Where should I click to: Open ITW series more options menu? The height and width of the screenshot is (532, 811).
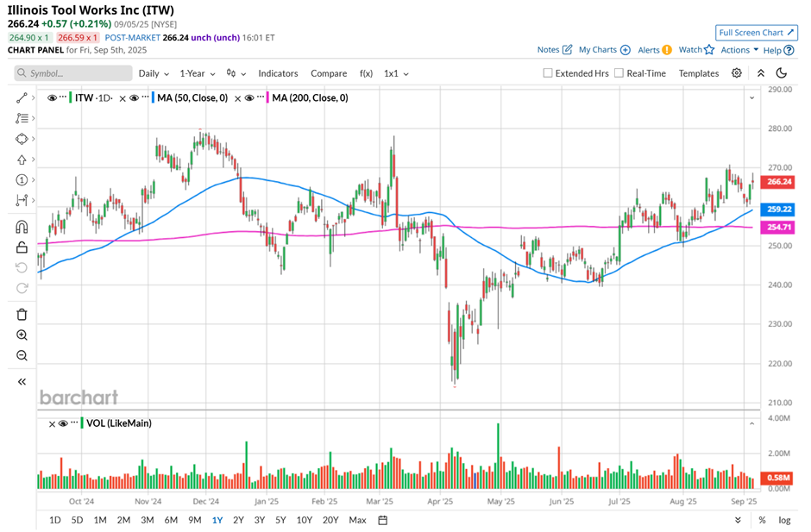click(63, 97)
